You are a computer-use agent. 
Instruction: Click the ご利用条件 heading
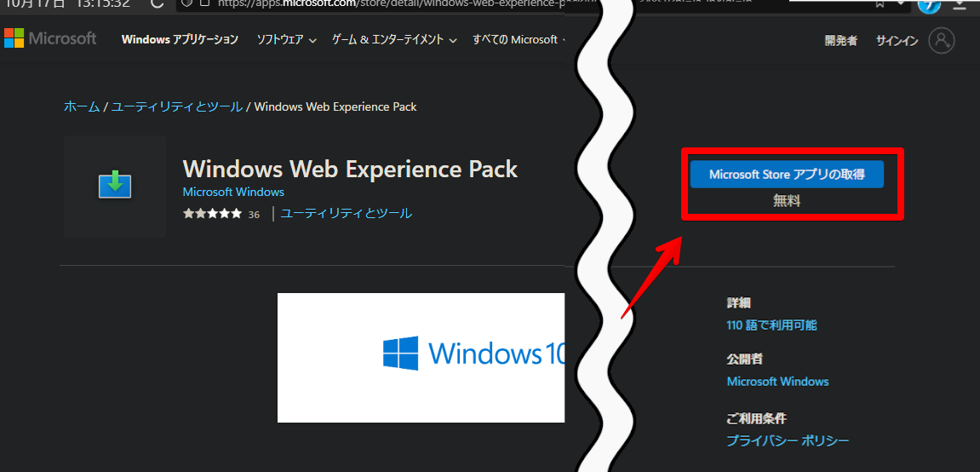tap(756, 418)
